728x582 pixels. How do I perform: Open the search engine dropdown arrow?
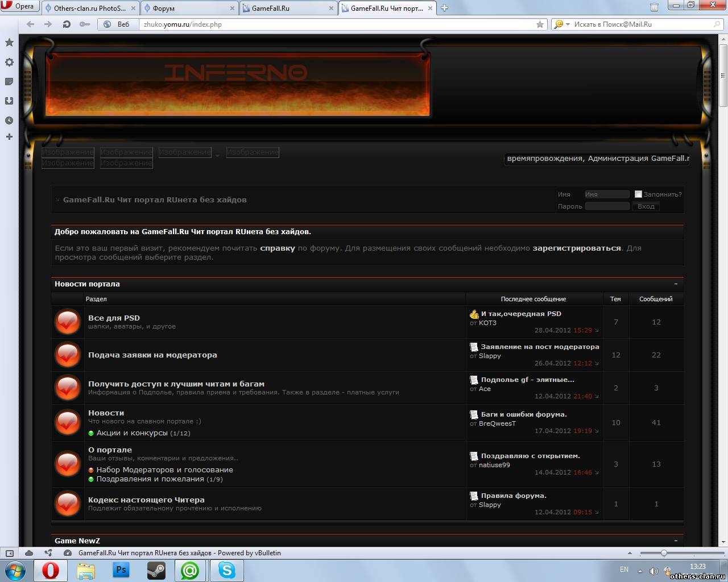pyautogui.click(x=568, y=24)
